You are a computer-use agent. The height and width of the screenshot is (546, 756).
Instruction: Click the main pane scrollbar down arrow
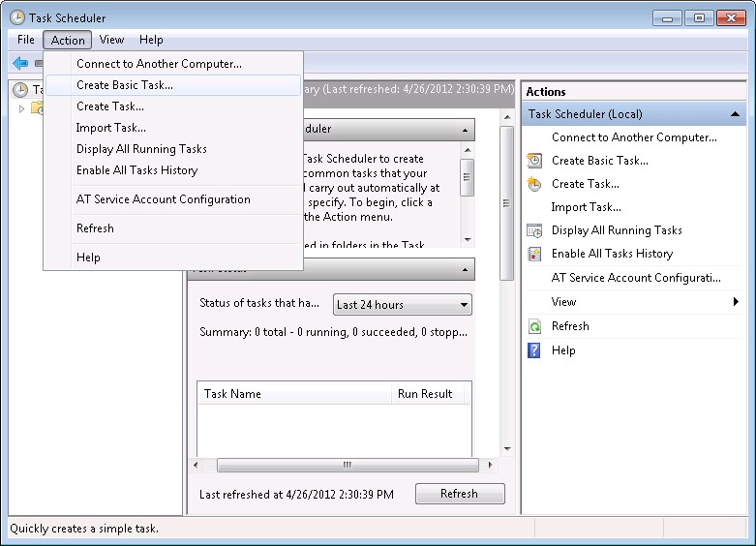[x=506, y=448]
